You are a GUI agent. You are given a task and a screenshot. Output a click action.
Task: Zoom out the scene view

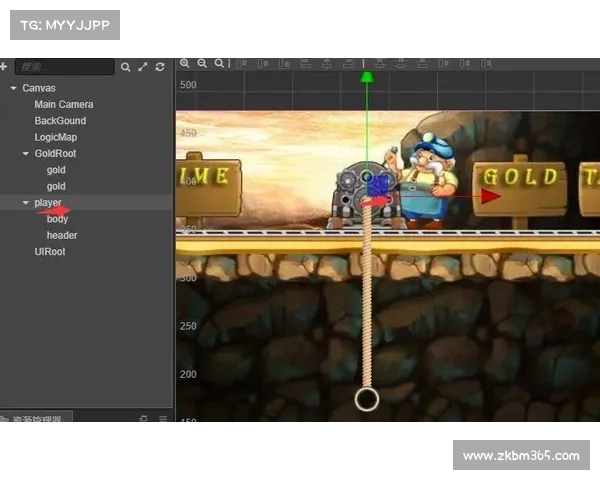[202, 64]
